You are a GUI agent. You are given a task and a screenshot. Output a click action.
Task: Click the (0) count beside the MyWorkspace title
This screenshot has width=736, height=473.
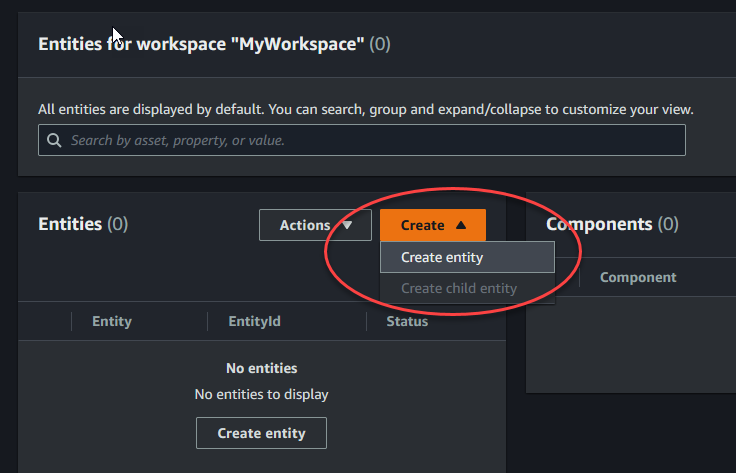pyautogui.click(x=380, y=44)
